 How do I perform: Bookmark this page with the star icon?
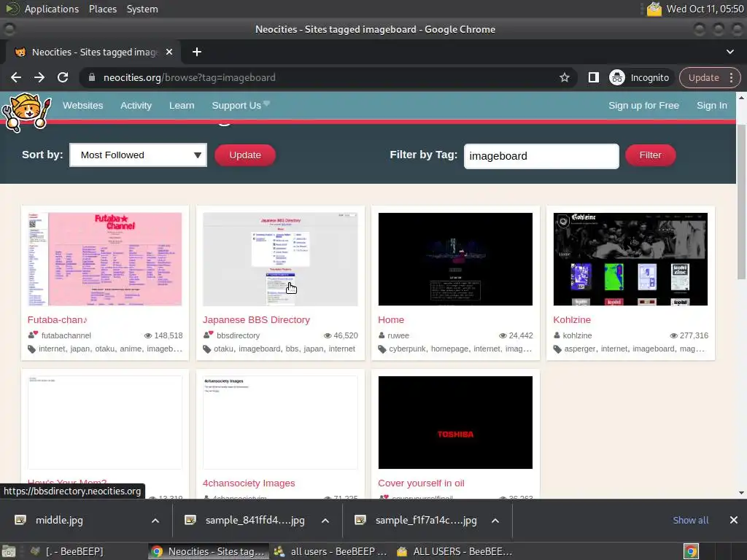tap(565, 77)
